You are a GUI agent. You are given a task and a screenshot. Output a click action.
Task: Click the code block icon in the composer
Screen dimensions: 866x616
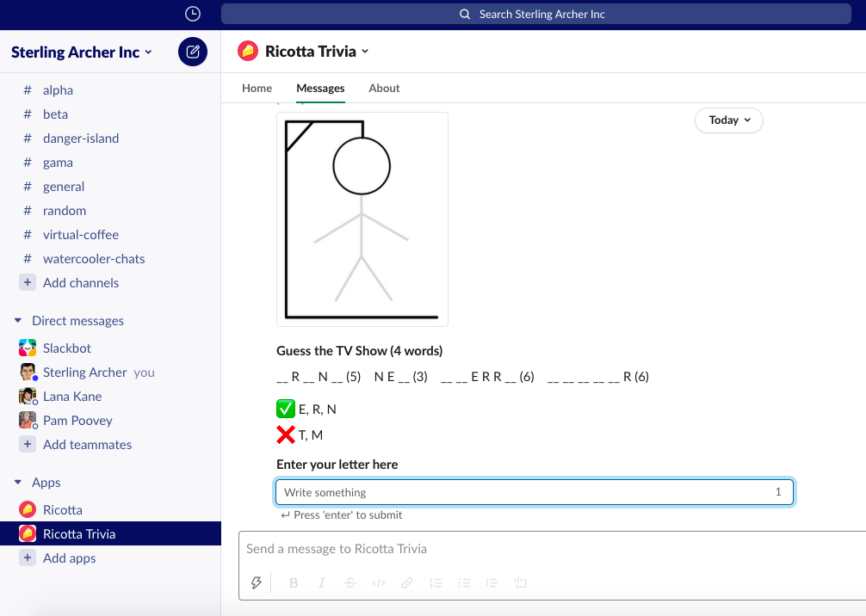click(378, 582)
